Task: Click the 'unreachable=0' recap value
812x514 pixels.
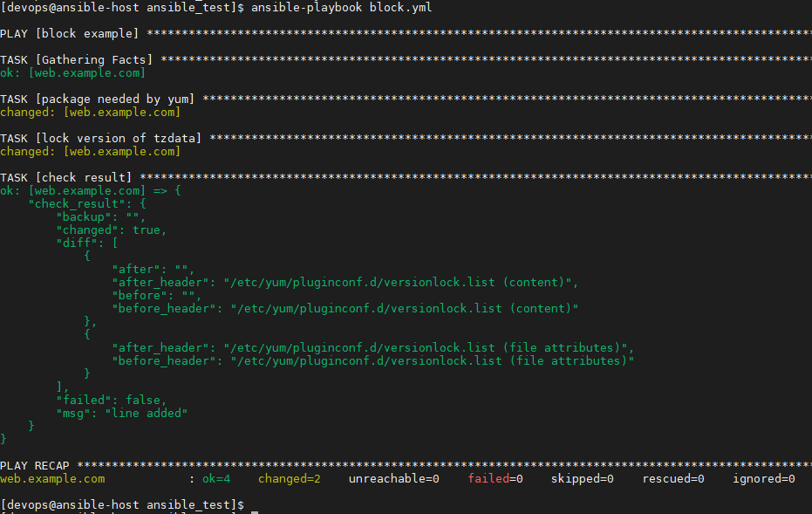Action: [393, 479]
